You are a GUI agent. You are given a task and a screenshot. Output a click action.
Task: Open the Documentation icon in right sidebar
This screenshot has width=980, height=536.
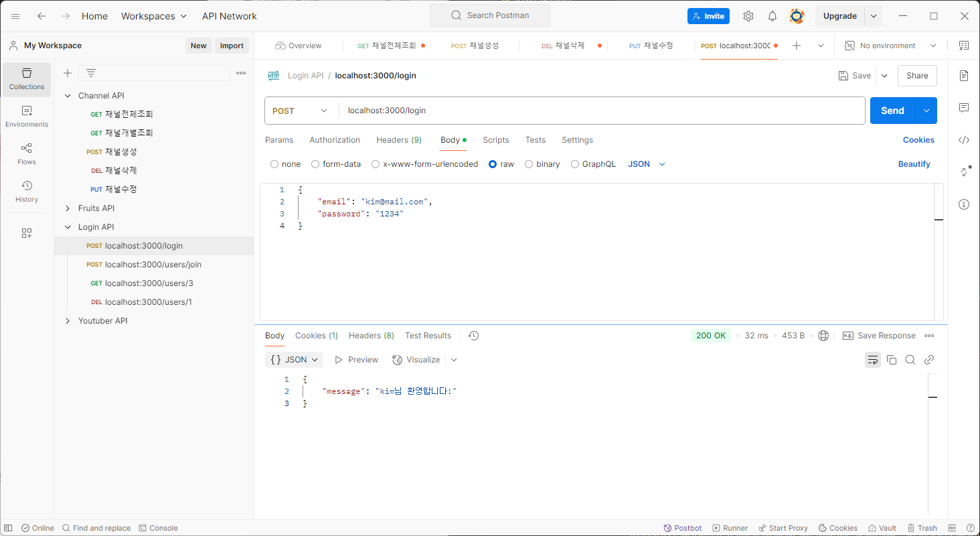coord(964,76)
